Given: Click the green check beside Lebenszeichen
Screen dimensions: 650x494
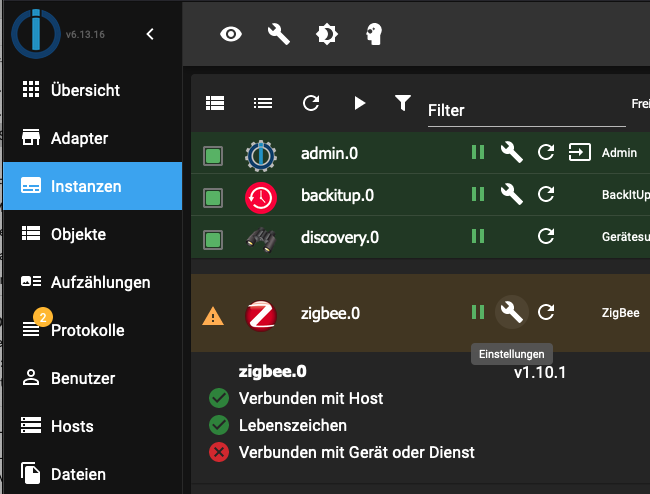Looking at the screenshot, I should coord(219,425).
